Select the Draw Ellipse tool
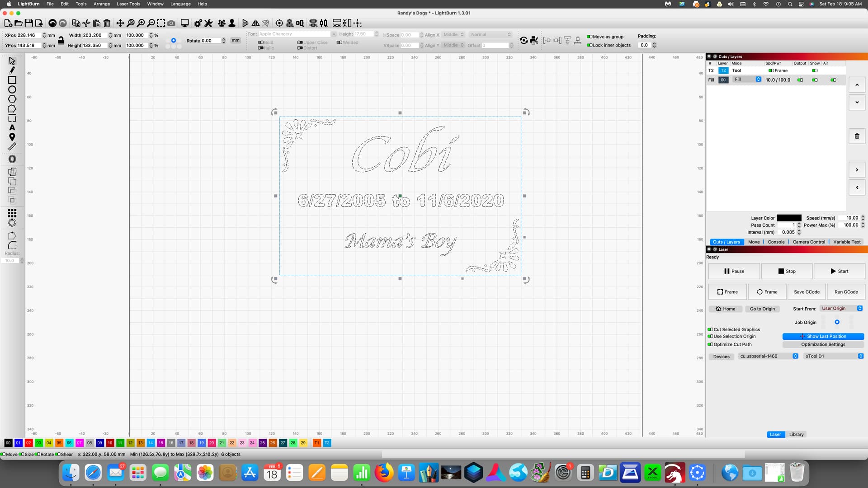868x488 pixels. click(x=12, y=89)
